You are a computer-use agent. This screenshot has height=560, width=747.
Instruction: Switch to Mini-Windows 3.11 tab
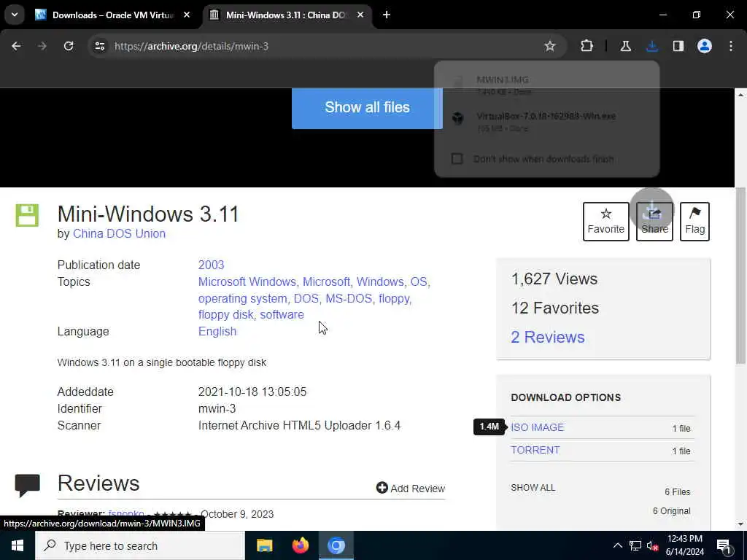[286, 15]
